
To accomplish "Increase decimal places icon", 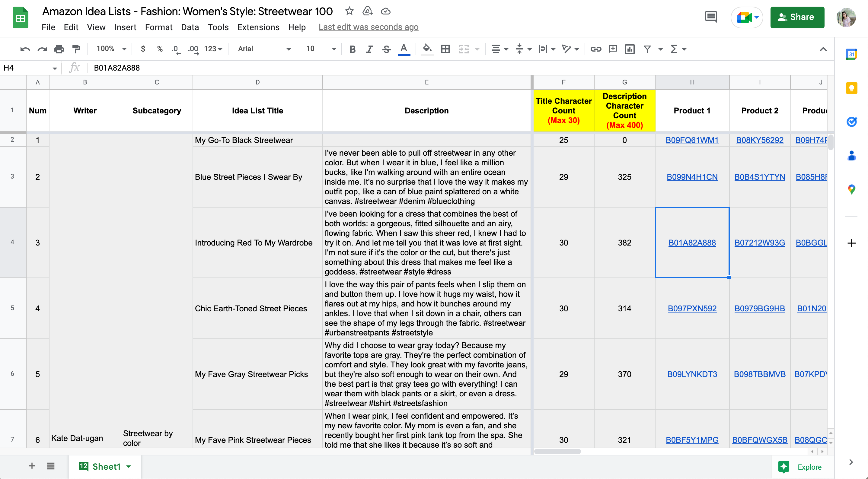I will click(x=193, y=49).
